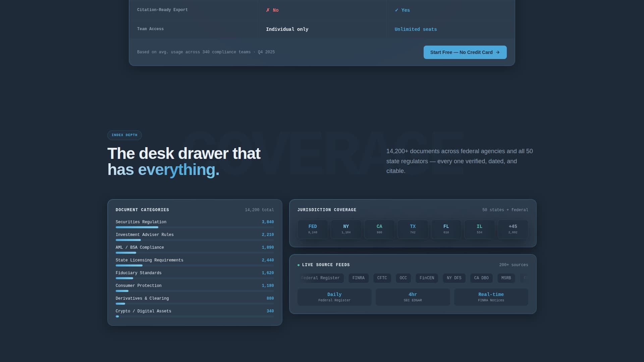Click the Federal Register source chip
This screenshot has width=644, height=362.
[x=320, y=278]
